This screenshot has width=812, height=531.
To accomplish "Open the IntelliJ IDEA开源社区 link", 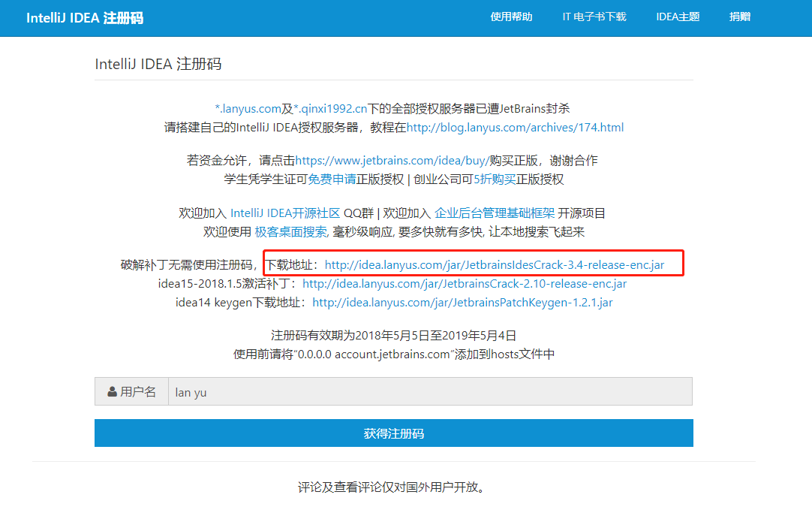I will [285, 213].
